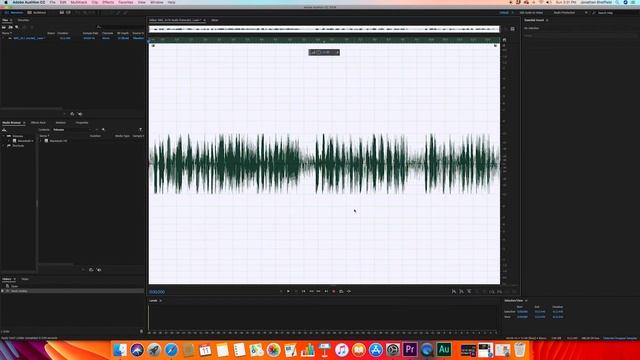Open Levels panel menu icon
This screenshot has height=360, width=640.
coord(160,301)
